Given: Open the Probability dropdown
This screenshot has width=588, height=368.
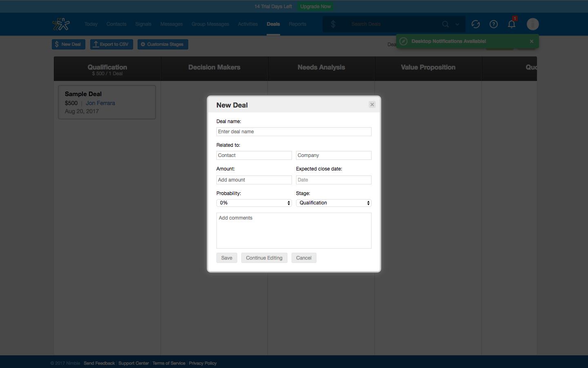Looking at the screenshot, I should click(x=254, y=203).
